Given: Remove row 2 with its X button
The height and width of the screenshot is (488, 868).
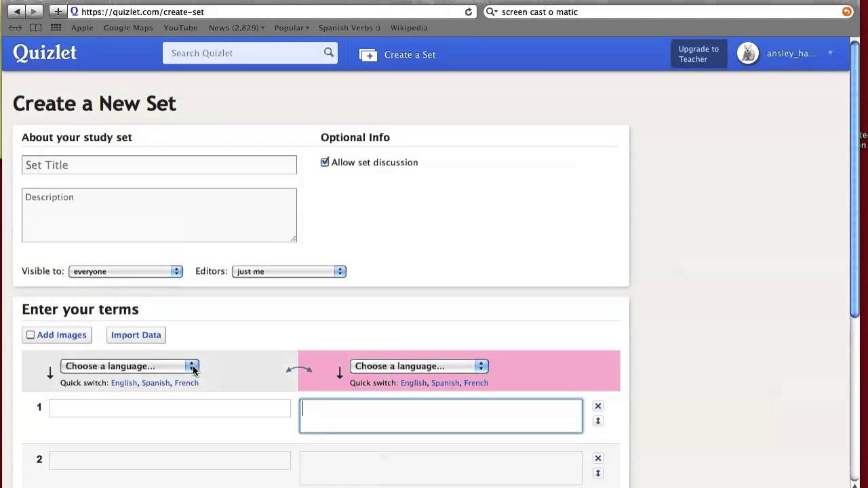Looking at the screenshot, I should (x=597, y=458).
